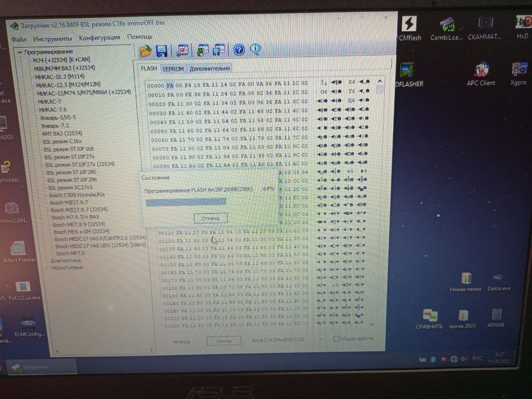Click Запись button
The width and height of the screenshot is (532, 399).
coord(224,341)
